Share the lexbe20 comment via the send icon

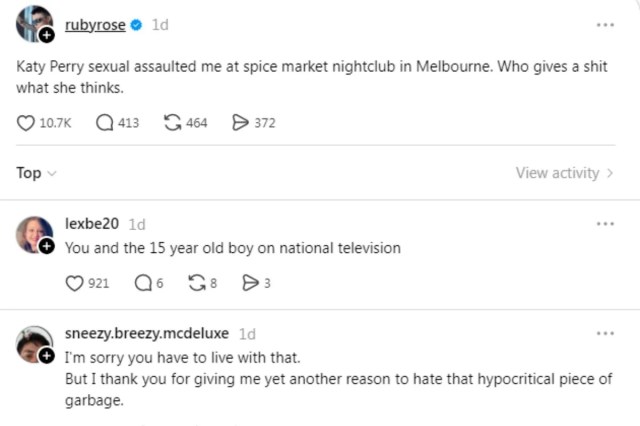coord(250,283)
